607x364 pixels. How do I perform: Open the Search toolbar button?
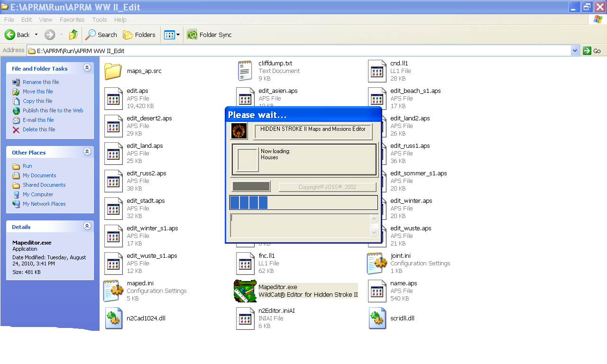(x=101, y=35)
